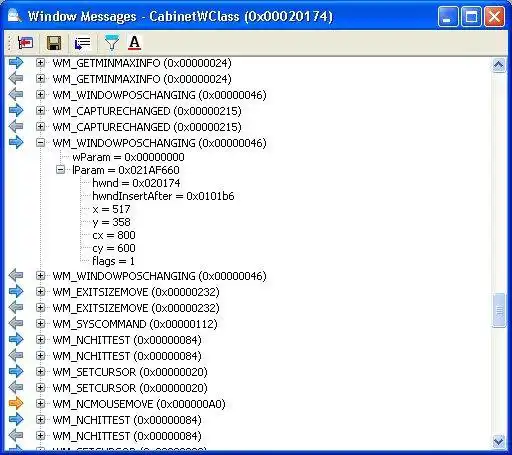The width and height of the screenshot is (512, 455).
Task: Collapse the expanded WM_WINDOWPOSCHANGING node
Action: tap(40, 143)
